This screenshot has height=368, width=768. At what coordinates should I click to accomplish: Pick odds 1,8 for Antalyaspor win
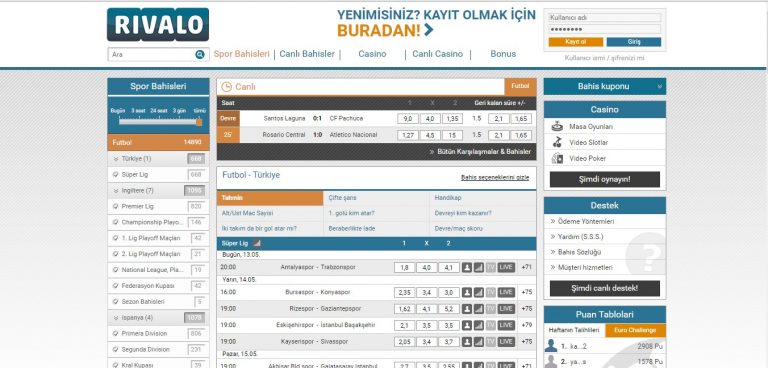[x=405, y=268]
